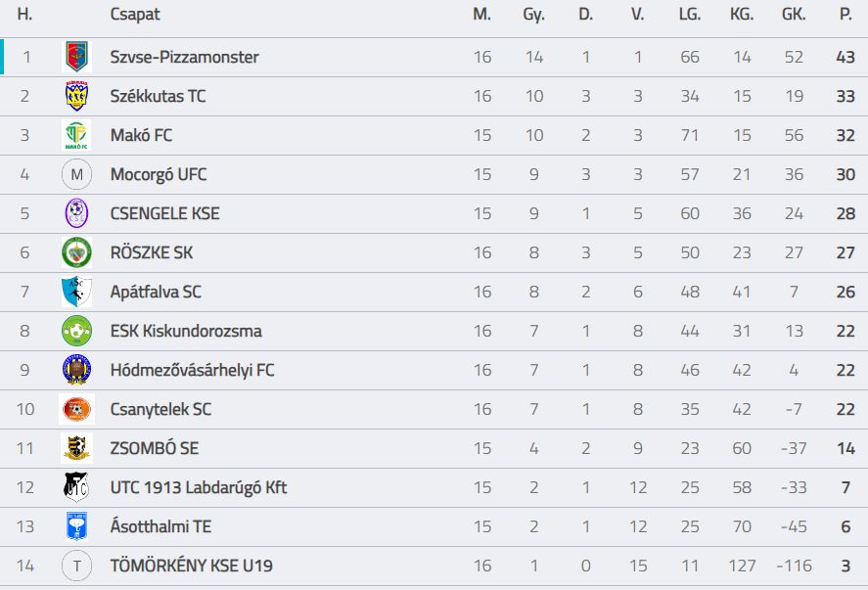Open the Szvse-Pizzamonster team link
The height and width of the screenshot is (590, 868).
(x=184, y=57)
